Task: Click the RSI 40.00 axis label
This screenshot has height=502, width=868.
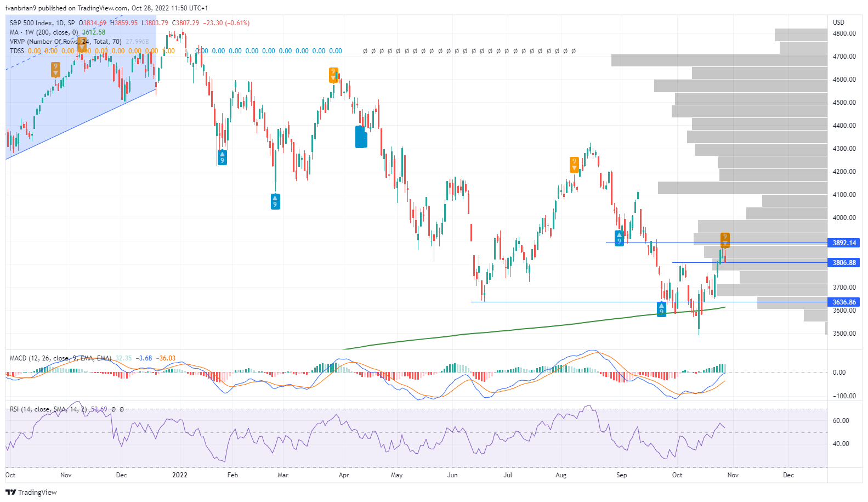Action: (x=841, y=444)
